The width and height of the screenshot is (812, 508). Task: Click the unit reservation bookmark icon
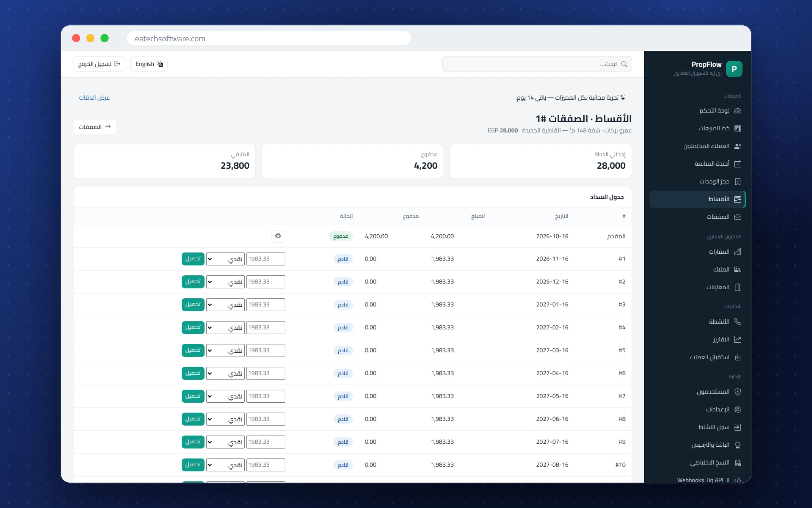(x=738, y=182)
